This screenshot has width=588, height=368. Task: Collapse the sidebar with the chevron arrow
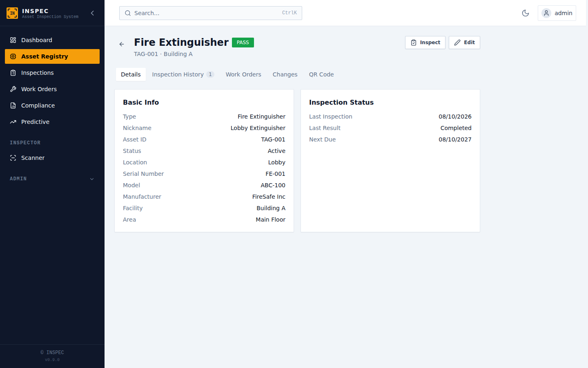92,13
